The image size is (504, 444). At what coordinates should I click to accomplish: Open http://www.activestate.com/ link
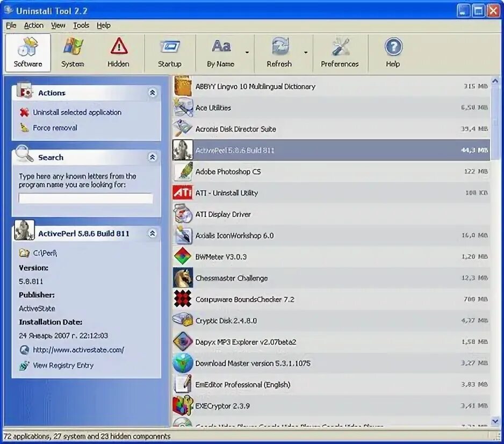[x=78, y=350]
